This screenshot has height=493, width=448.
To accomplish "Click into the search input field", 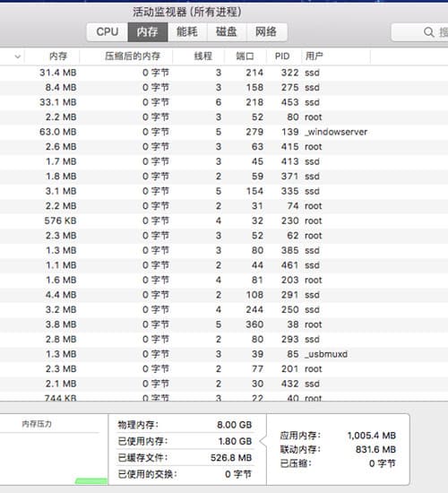I will click(419, 32).
